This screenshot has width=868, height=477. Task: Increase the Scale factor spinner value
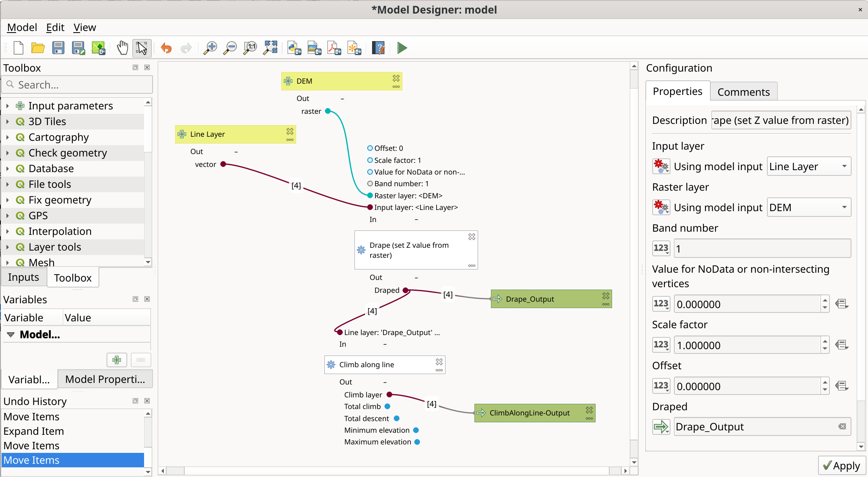pyautogui.click(x=825, y=341)
